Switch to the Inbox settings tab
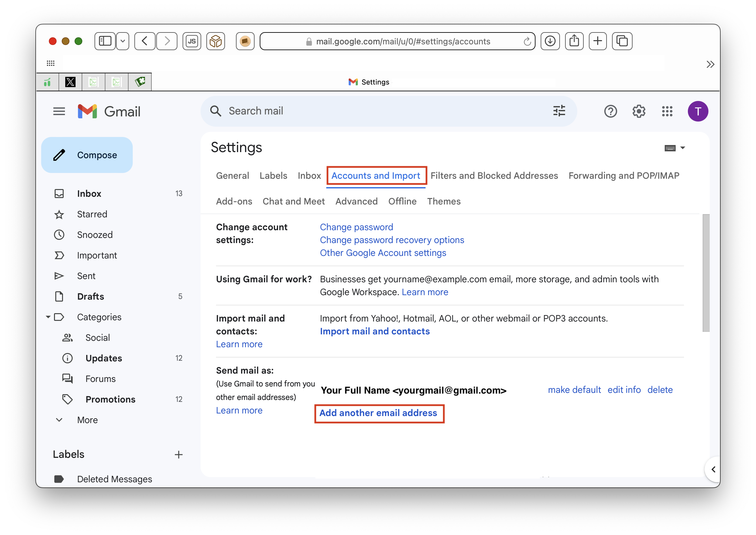The image size is (756, 535). point(309,176)
